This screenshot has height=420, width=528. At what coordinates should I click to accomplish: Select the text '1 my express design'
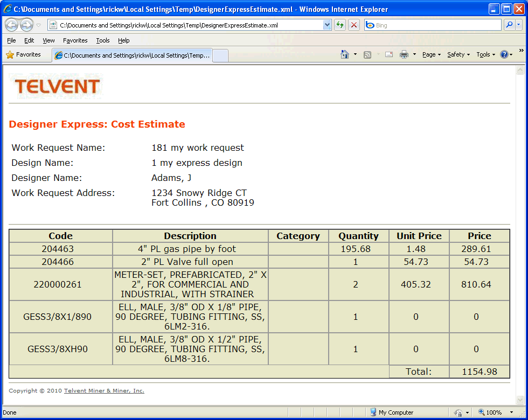pos(197,163)
